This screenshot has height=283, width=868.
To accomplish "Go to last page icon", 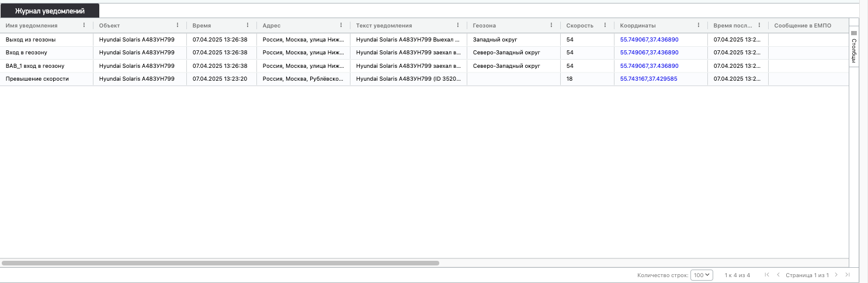I will click(x=848, y=275).
